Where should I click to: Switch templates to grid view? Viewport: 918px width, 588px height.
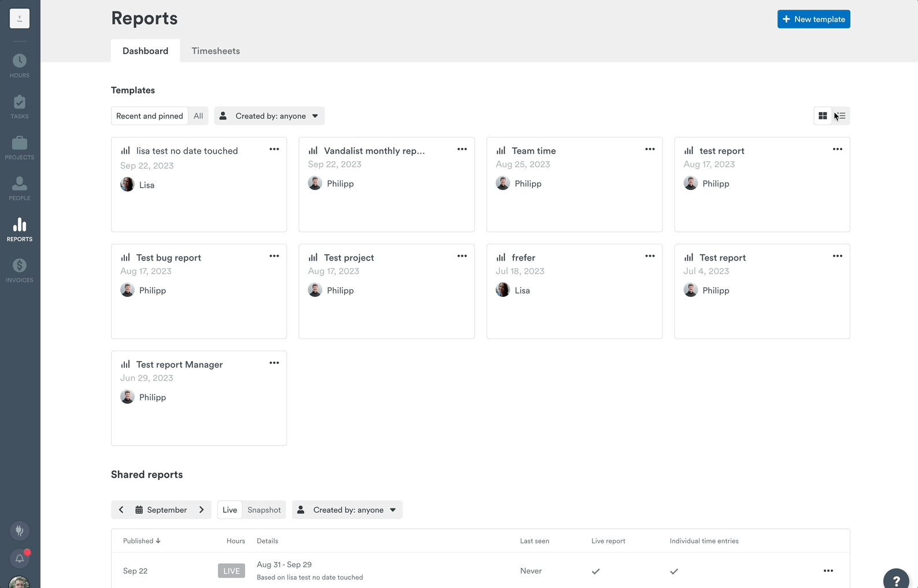(823, 116)
